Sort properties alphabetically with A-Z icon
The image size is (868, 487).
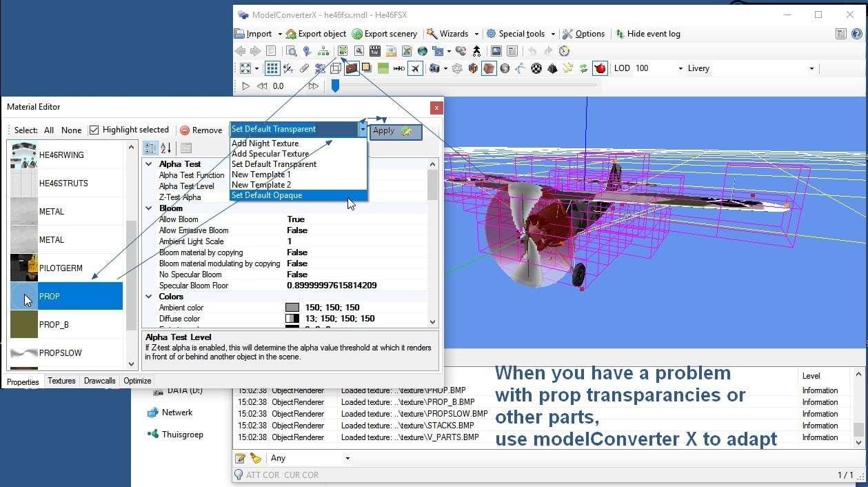click(166, 148)
